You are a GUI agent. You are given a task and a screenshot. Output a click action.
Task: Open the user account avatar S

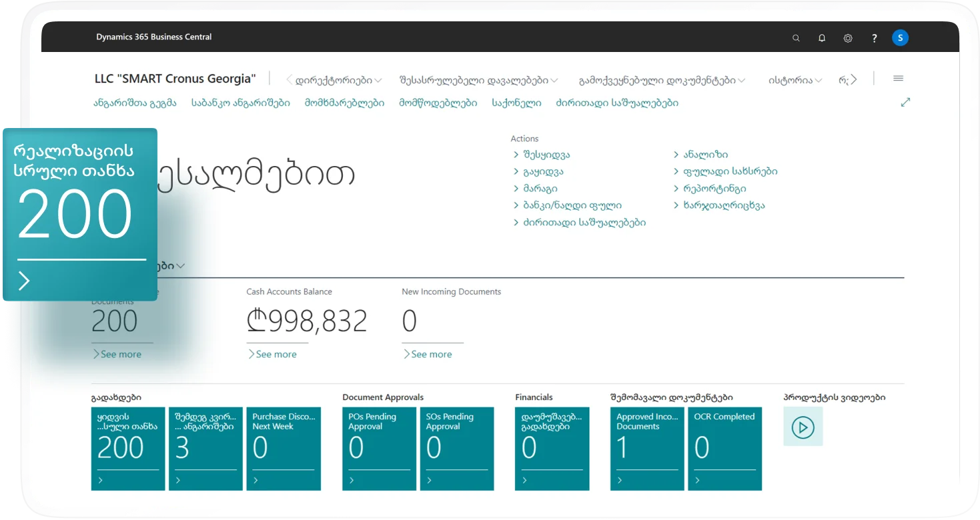coord(900,38)
